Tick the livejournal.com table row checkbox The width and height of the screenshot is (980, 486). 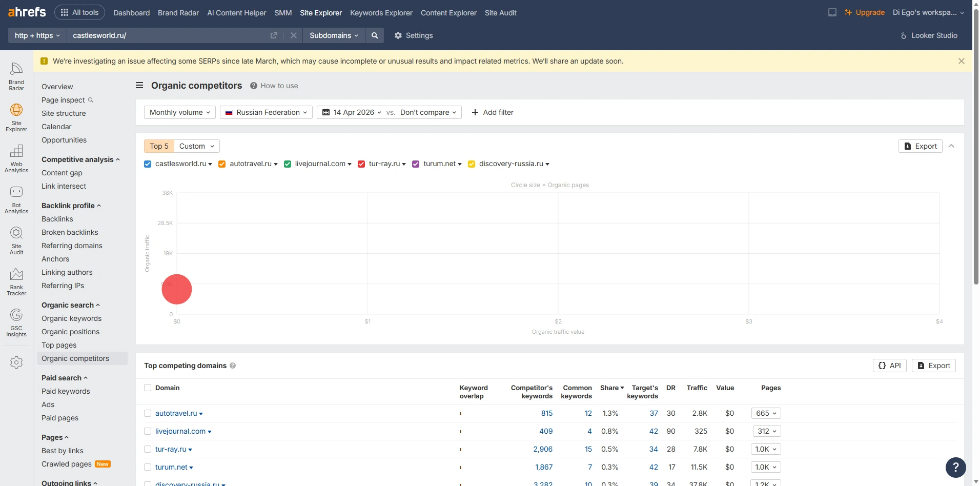point(148,431)
